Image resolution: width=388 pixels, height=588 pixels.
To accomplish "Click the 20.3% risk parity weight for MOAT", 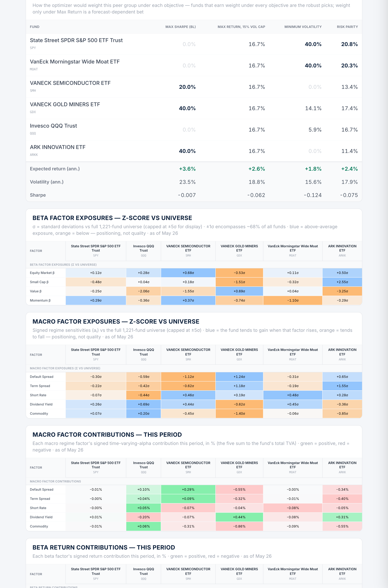I will (349, 66).
